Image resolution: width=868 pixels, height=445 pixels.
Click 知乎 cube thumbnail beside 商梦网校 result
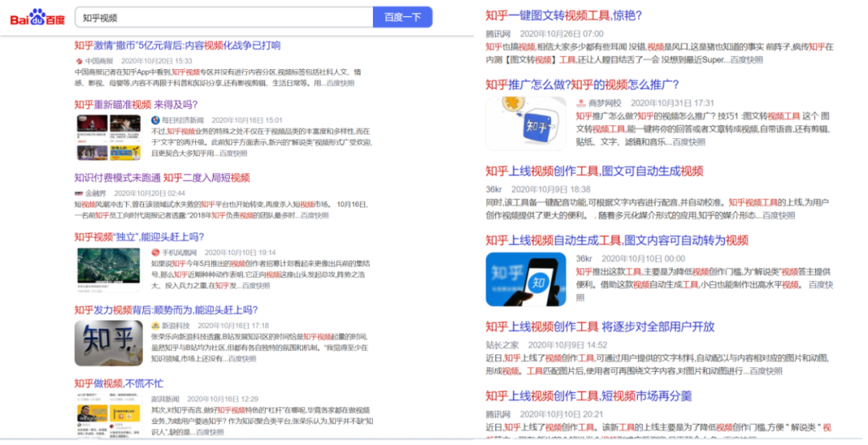tap(526, 124)
